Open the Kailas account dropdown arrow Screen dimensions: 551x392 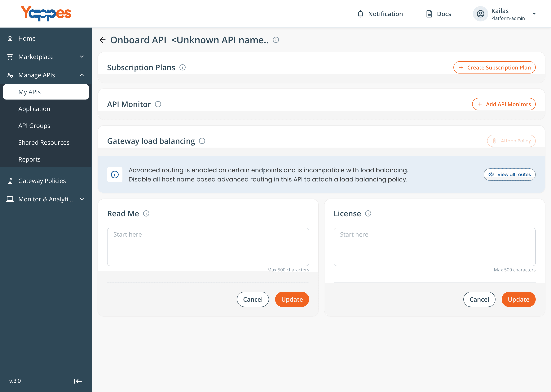[x=534, y=14]
